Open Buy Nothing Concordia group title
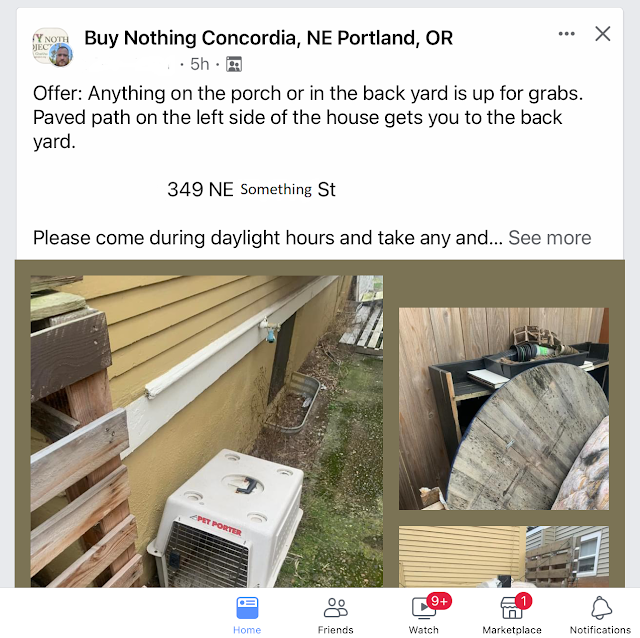The width and height of the screenshot is (640, 638). pos(268,38)
